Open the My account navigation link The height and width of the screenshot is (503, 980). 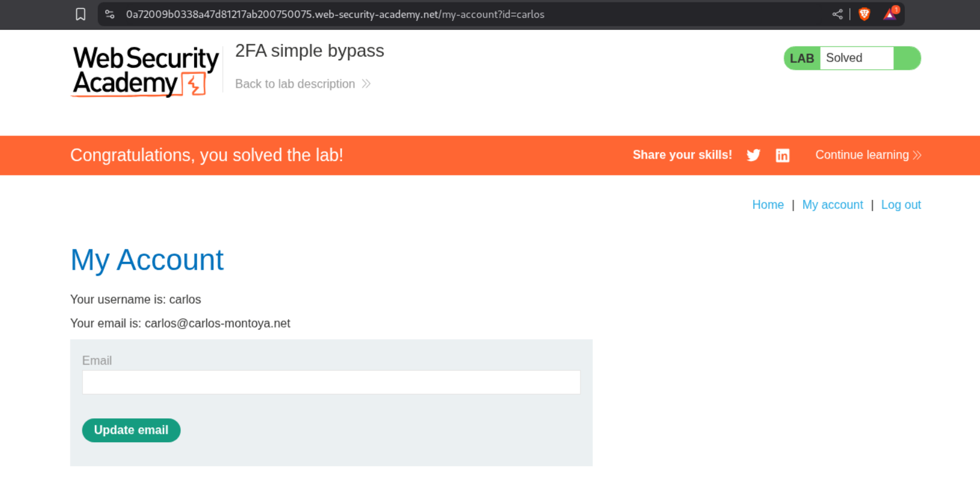click(832, 205)
